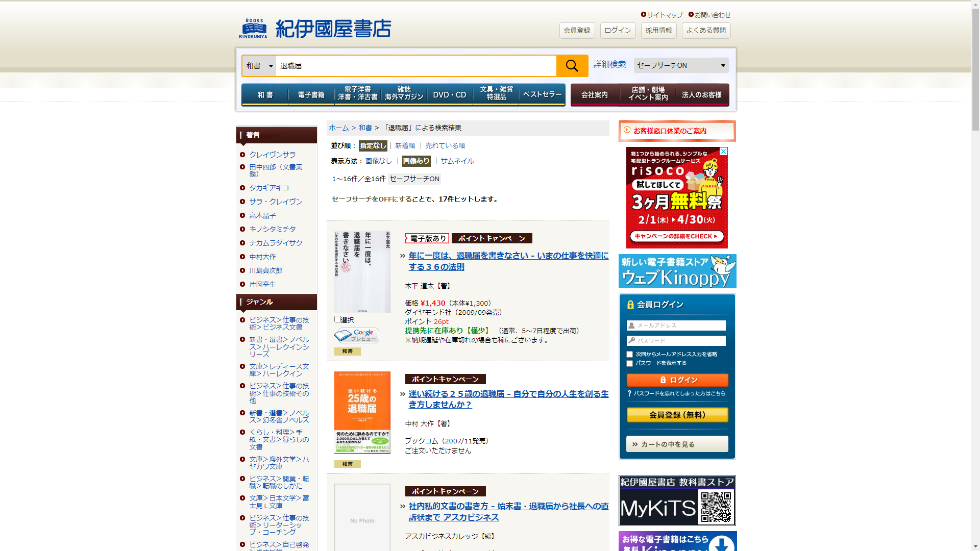This screenshot has height=551, width=980.
Task: Select the 電子書籍 navigation tab
Action: 311,95
